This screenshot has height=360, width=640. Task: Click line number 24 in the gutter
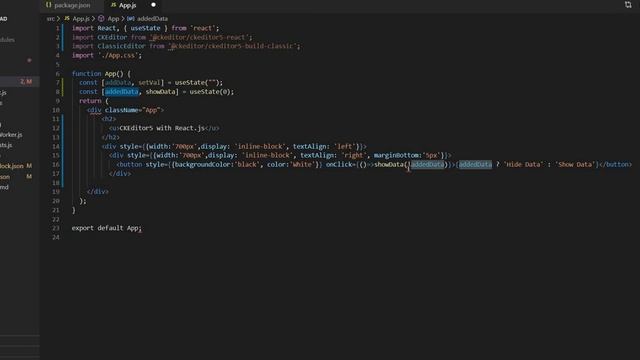pos(56,237)
